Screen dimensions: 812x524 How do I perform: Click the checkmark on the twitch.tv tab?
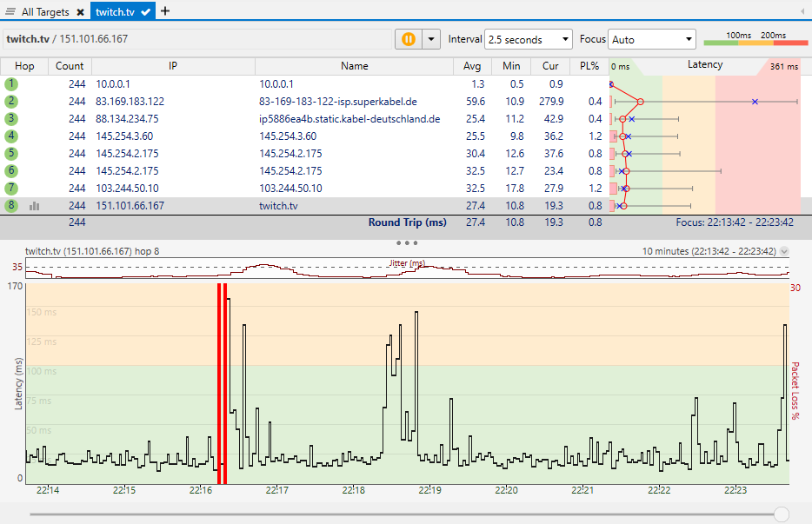coord(146,12)
